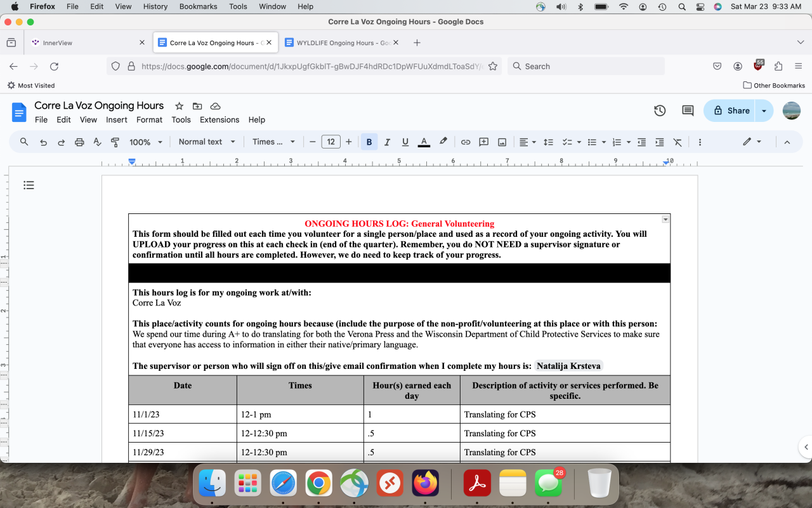
Task: Run spelling and grammar check icon
Action: [x=97, y=142]
